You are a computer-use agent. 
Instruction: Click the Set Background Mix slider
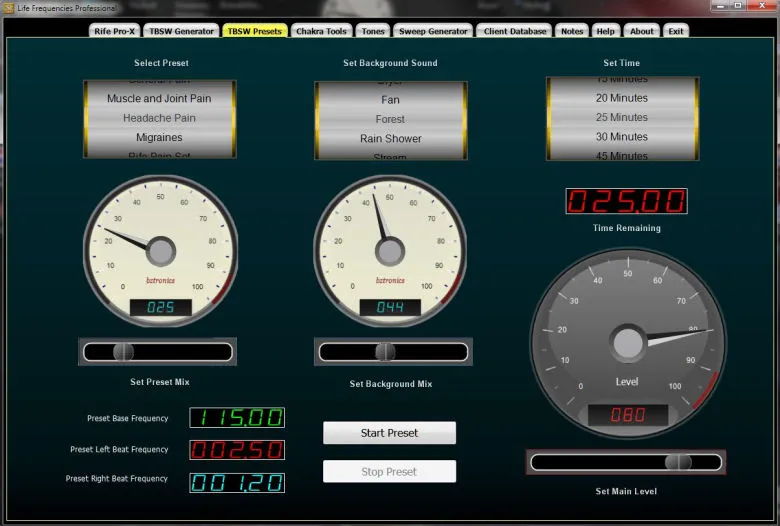(x=393, y=352)
